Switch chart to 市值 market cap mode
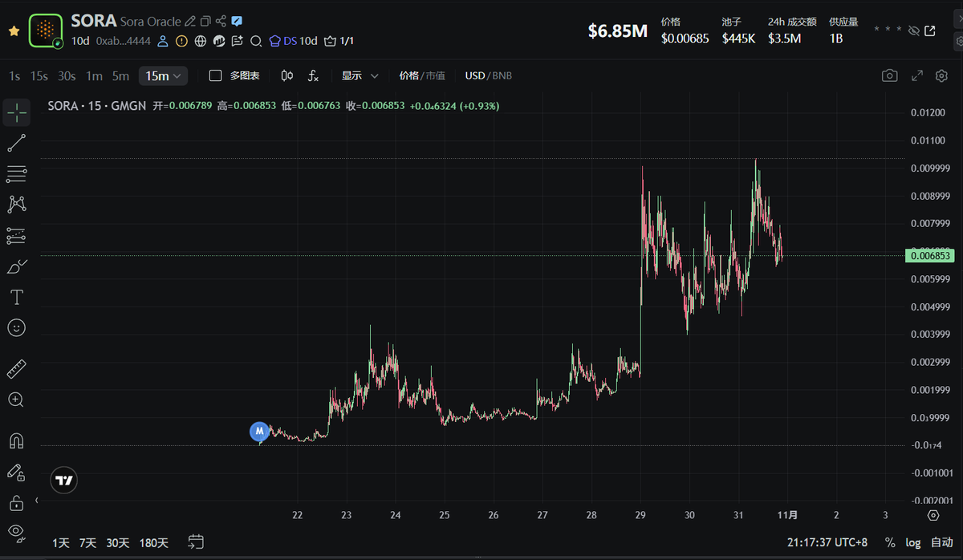 tap(436, 75)
